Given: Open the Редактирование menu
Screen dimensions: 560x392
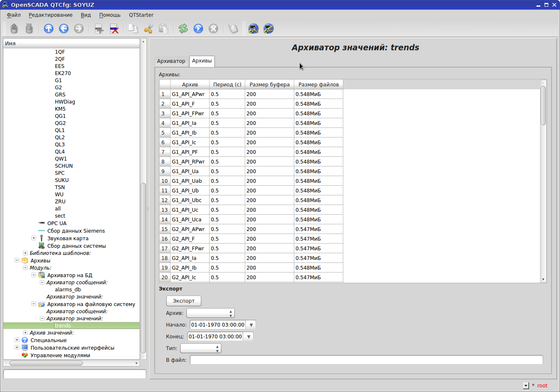Looking at the screenshot, I should click(50, 15).
